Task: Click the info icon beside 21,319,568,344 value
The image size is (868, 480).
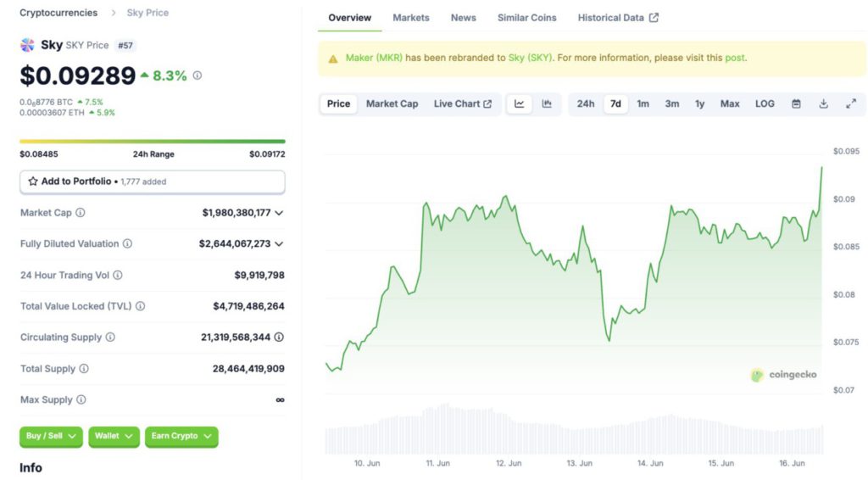Action: 279,338
